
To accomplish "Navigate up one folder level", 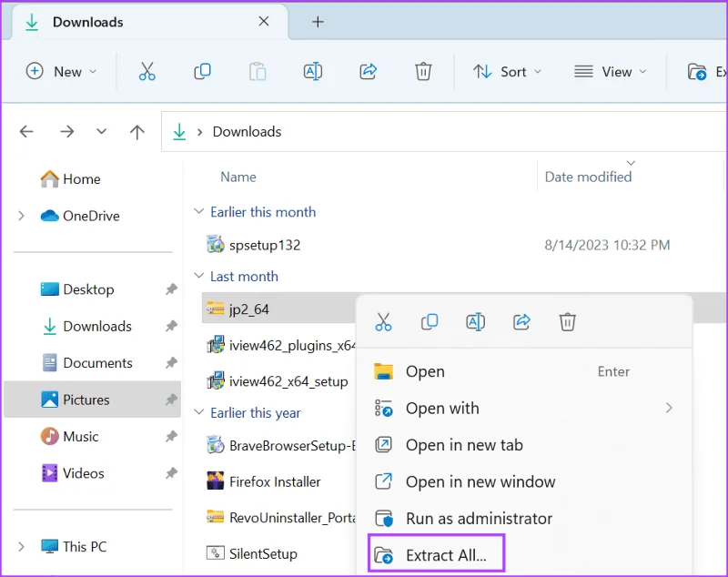I will coord(137,132).
